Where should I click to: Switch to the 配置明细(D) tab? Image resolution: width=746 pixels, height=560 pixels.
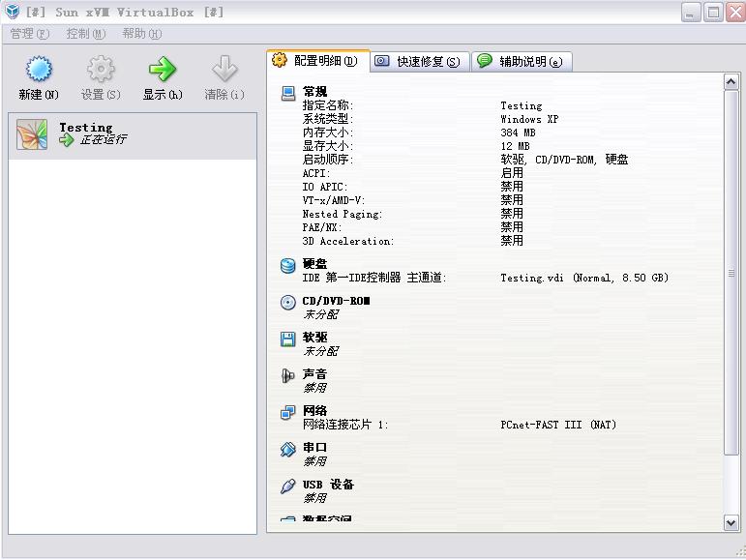(318, 61)
